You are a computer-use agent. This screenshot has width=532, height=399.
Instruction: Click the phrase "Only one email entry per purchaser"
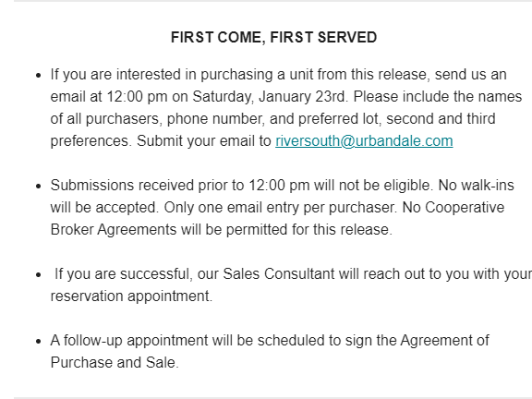(x=280, y=208)
